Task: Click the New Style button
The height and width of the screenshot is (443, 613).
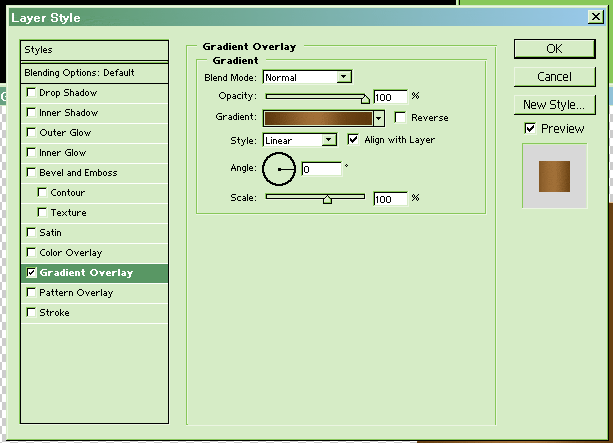Action: (554, 105)
